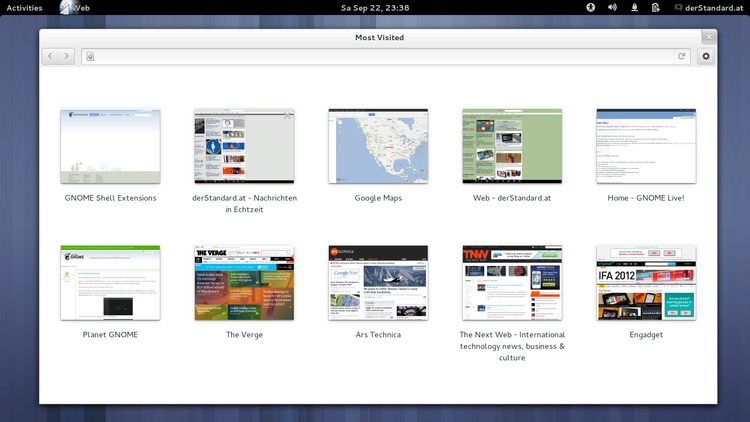The height and width of the screenshot is (422, 750).
Task: Click the volume speaker icon
Action: 613,7
